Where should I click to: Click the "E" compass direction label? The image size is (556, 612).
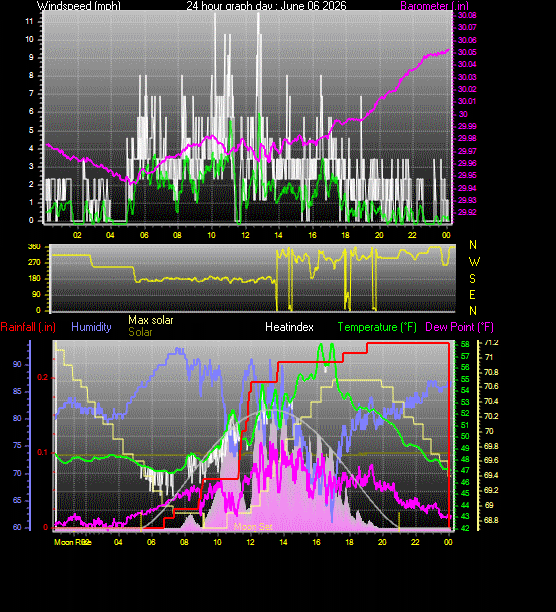click(473, 294)
